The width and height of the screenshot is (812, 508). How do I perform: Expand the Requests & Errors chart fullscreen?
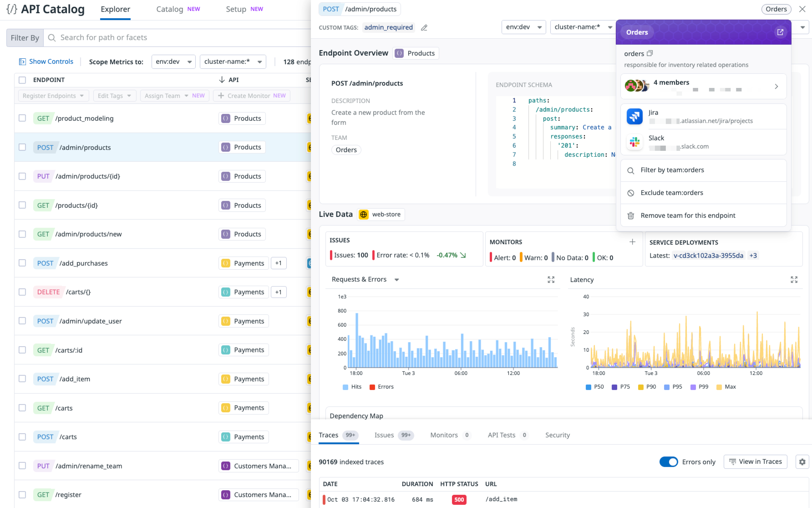[551, 280]
